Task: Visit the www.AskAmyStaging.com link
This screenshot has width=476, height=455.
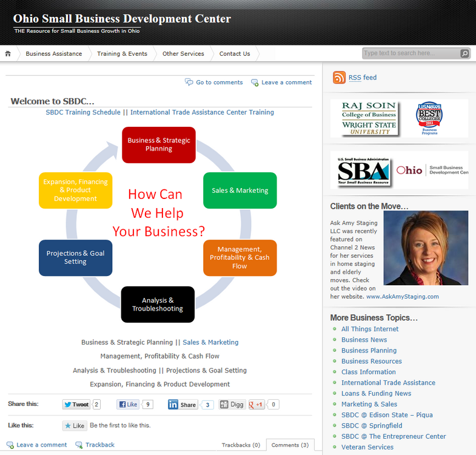Action: click(403, 297)
